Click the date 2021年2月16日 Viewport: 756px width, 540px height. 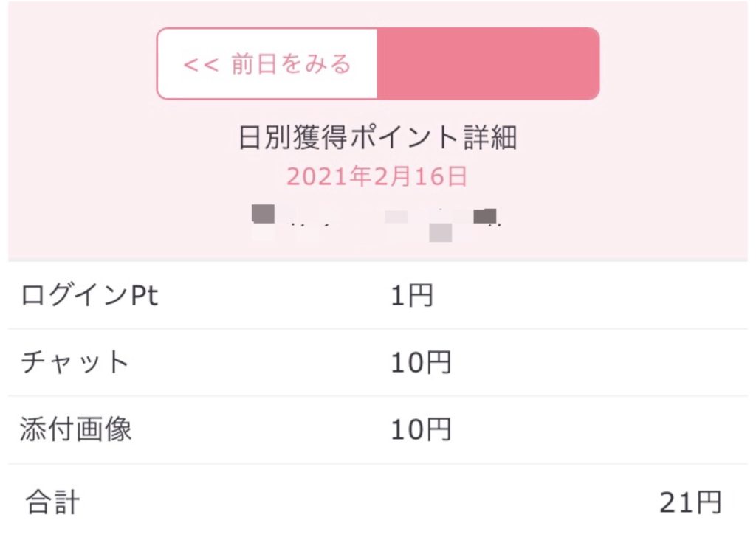(x=377, y=177)
